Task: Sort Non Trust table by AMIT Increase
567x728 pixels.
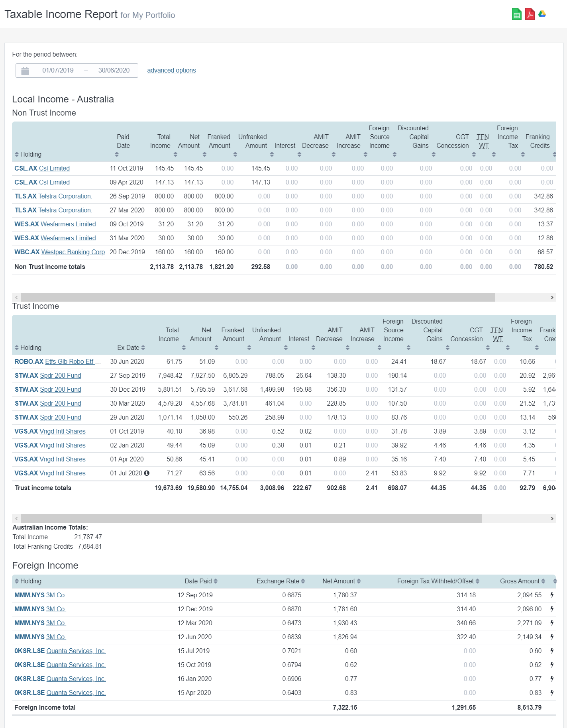Action: [365, 155]
